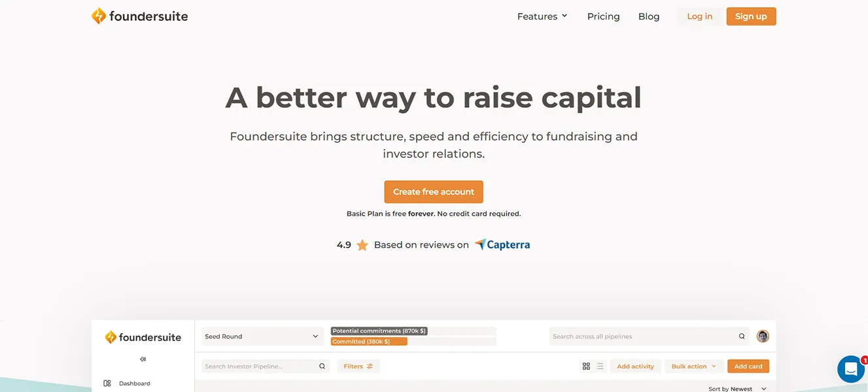This screenshot has width=868, height=392.
Task: Open the Seed Round dropdown
Action: 262,336
